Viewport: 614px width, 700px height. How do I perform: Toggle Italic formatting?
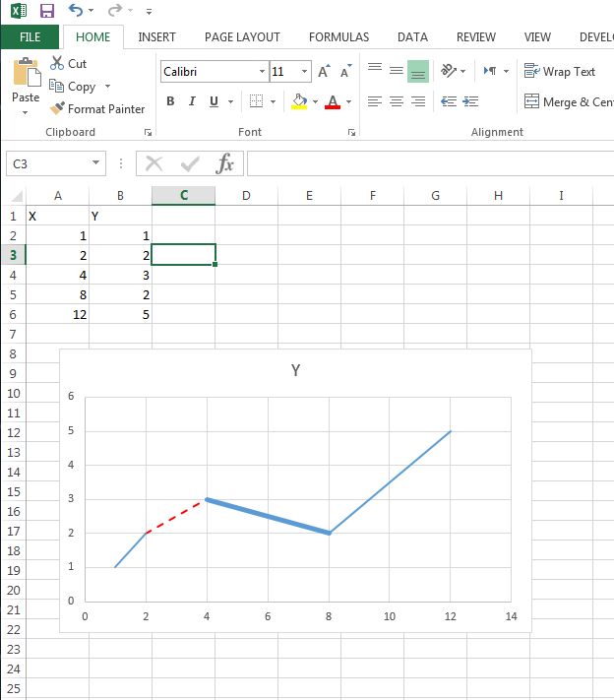point(192,101)
